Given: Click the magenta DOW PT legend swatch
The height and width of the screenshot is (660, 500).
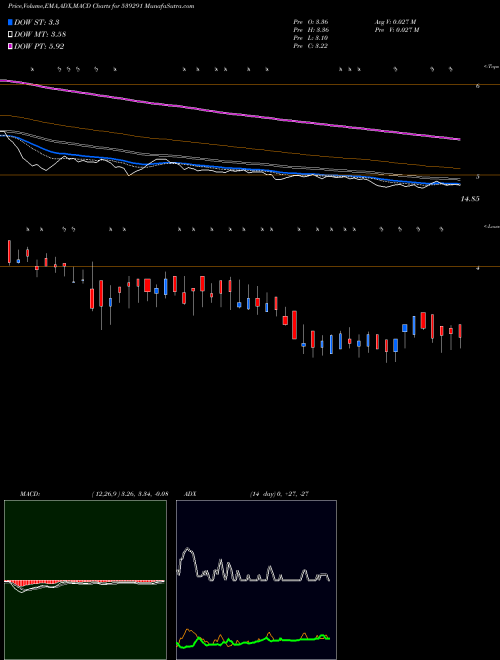Looking at the screenshot, I should pyautogui.click(x=10, y=47).
